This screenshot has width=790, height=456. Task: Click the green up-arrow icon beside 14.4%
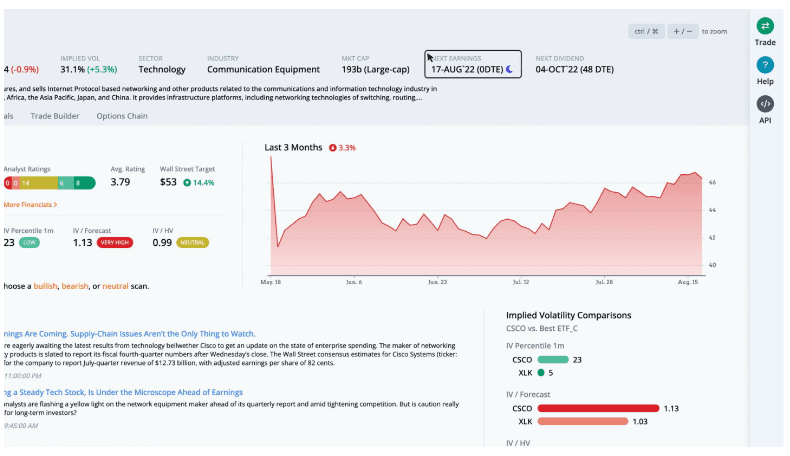187,183
